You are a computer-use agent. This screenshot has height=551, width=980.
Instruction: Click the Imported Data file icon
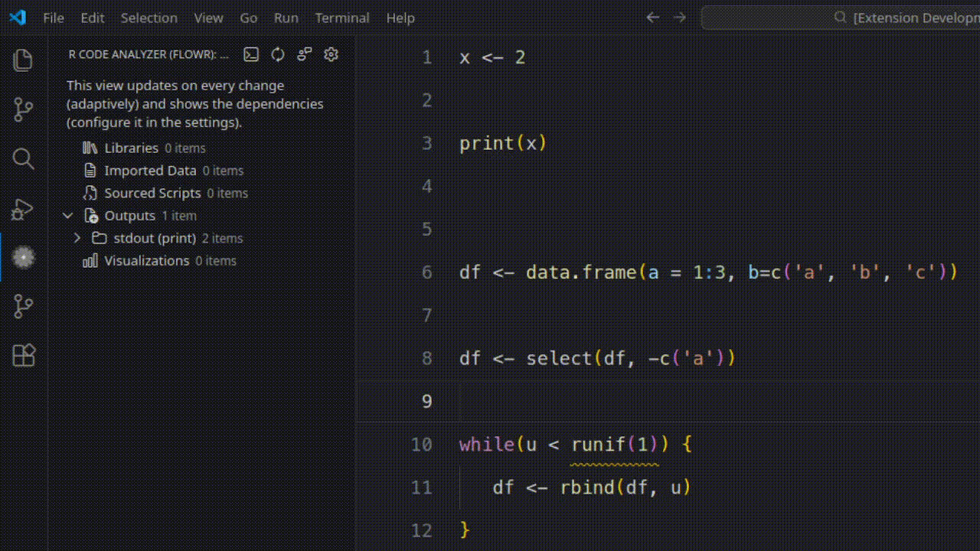[90, 171]
